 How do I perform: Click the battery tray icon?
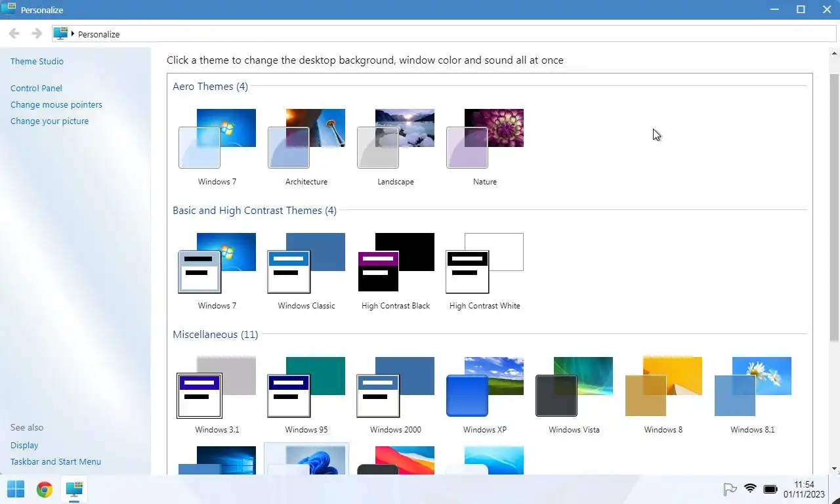point(770,490)
